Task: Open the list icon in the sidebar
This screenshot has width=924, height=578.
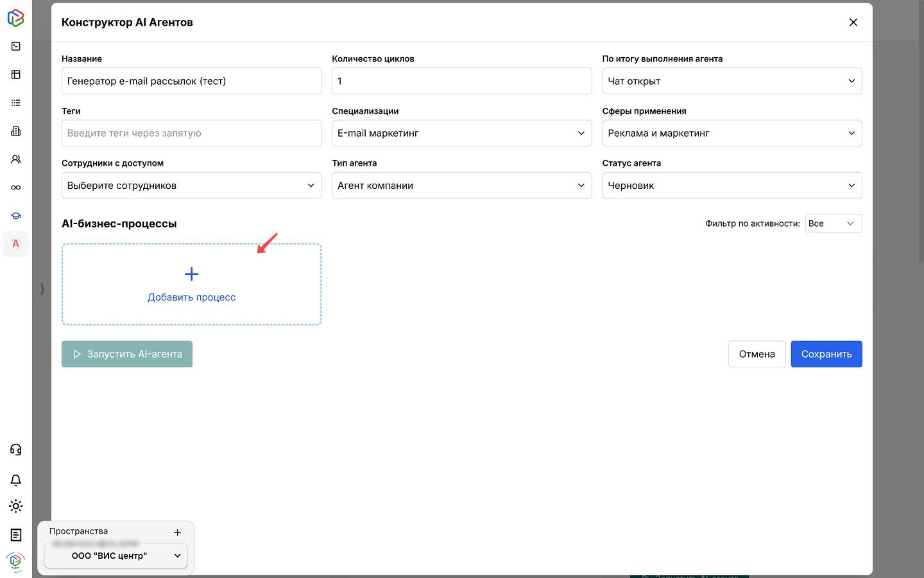Action: point(16,103)
